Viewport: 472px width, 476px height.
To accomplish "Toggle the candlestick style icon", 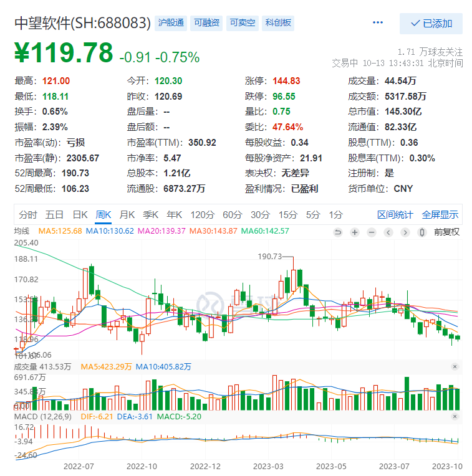I will (x=422, y=232).
